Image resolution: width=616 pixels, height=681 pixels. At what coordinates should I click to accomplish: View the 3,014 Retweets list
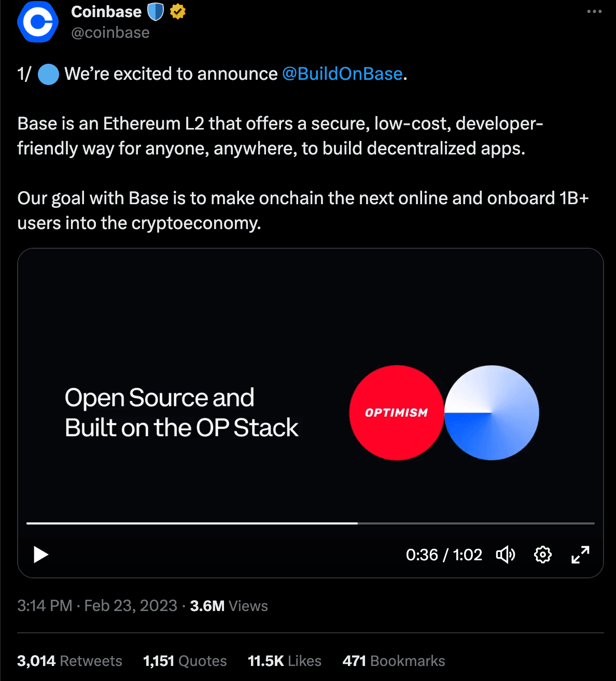tap(69, 661)
